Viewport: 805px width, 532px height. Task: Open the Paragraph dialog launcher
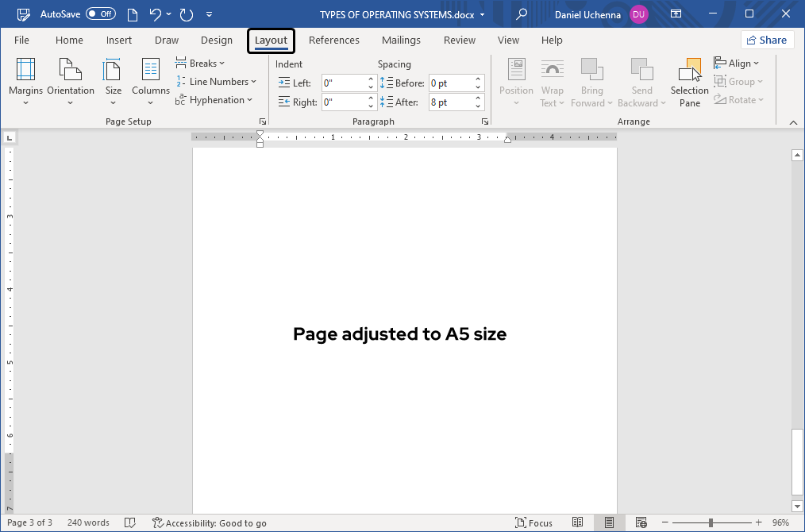pos(484,121)
